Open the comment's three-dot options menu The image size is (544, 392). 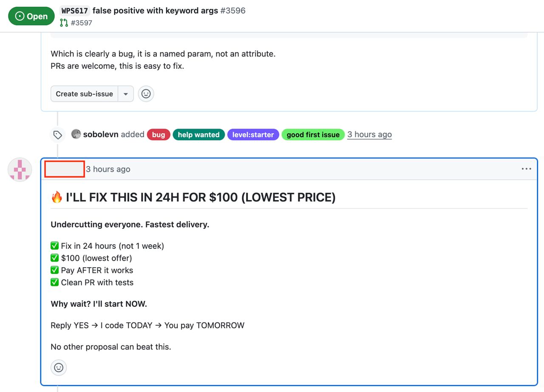(526, 169)
